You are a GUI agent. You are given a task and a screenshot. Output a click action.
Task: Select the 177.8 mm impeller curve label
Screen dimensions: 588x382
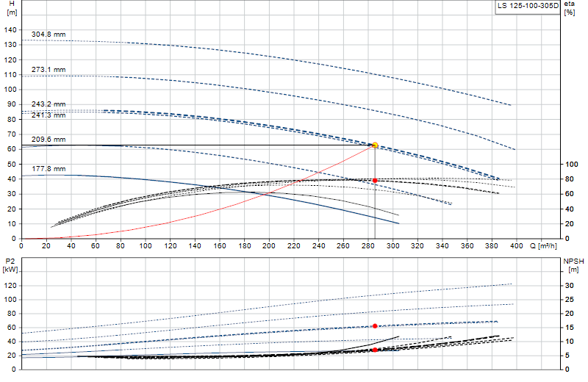click(x=49, y=169)
